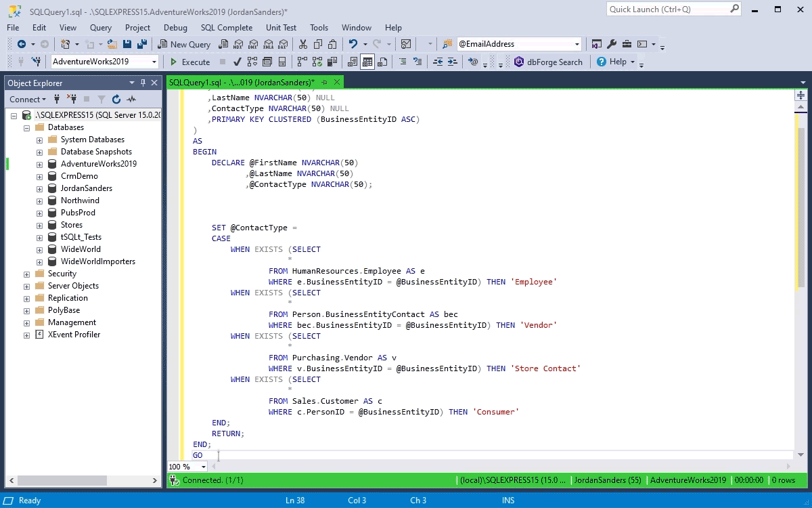Click the Execute button
Screen dimensions: 812x508
[189, 62]
